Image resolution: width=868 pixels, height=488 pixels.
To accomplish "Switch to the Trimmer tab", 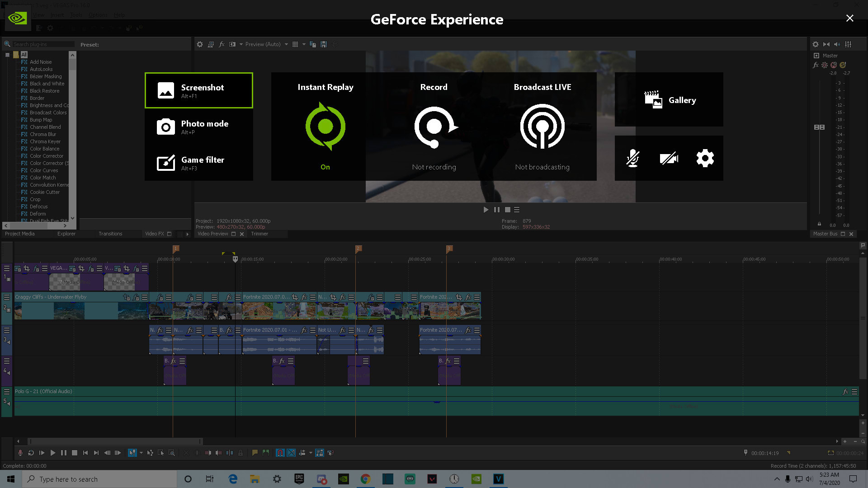I will tap(259, 234).
